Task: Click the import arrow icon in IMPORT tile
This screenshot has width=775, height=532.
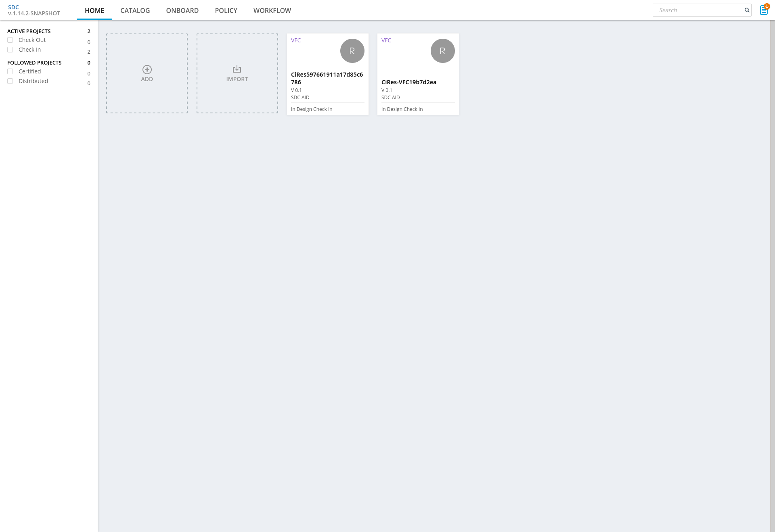Action: pyautogui.click(x=237, y=69)
